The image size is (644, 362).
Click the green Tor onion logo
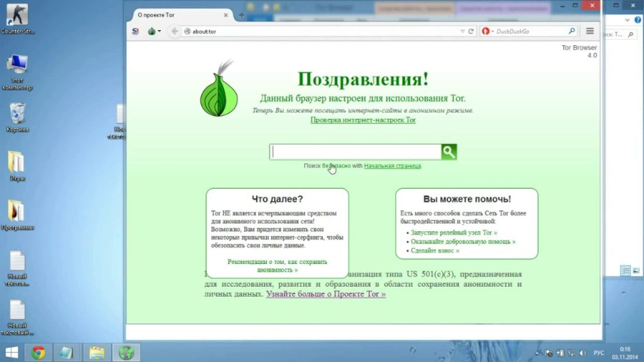tap(218, 89)
